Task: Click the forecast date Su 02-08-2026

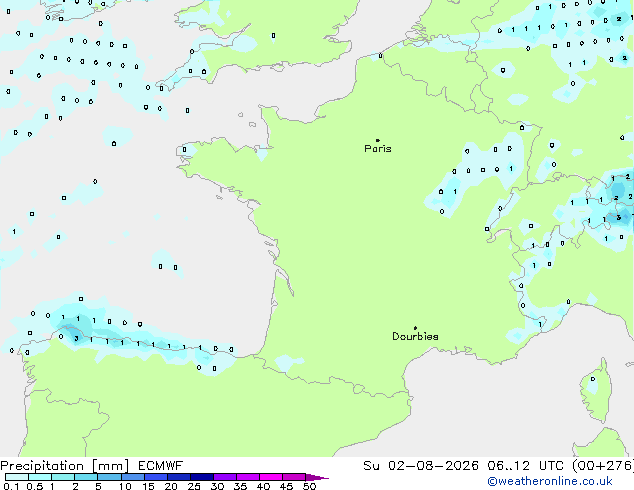Action: point(421,466)
